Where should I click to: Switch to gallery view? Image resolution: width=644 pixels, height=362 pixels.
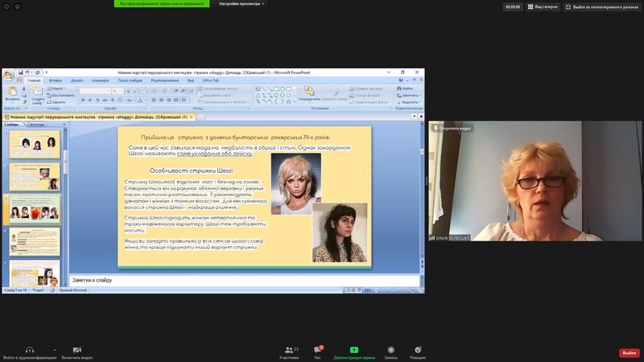[542, 6]
